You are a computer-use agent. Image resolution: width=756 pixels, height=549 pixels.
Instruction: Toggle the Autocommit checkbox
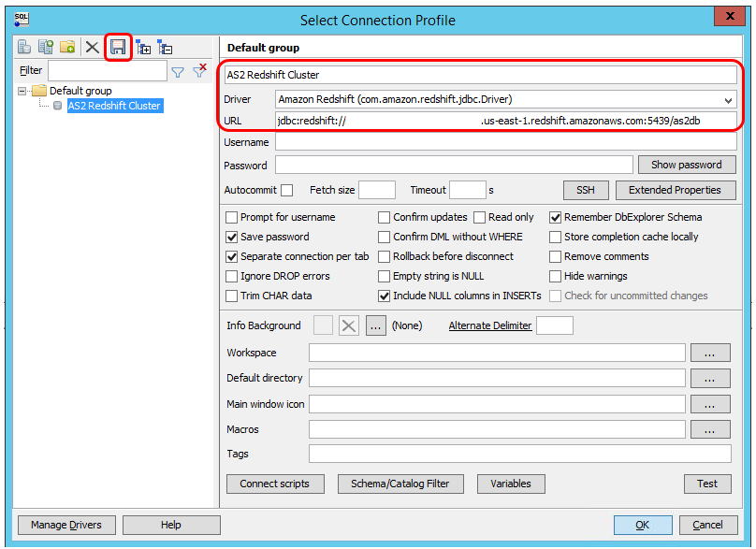click(x=287, y=191)
